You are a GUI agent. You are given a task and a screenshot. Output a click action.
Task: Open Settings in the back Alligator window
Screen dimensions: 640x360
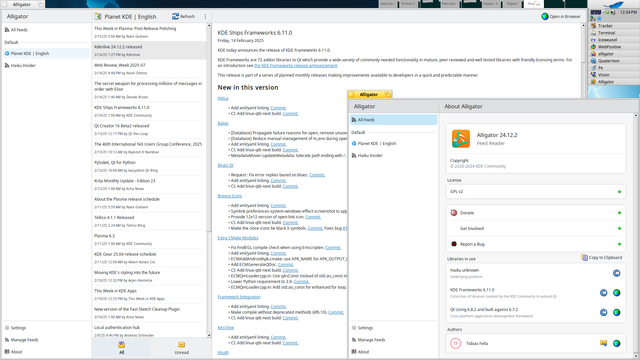click(46, 328)
